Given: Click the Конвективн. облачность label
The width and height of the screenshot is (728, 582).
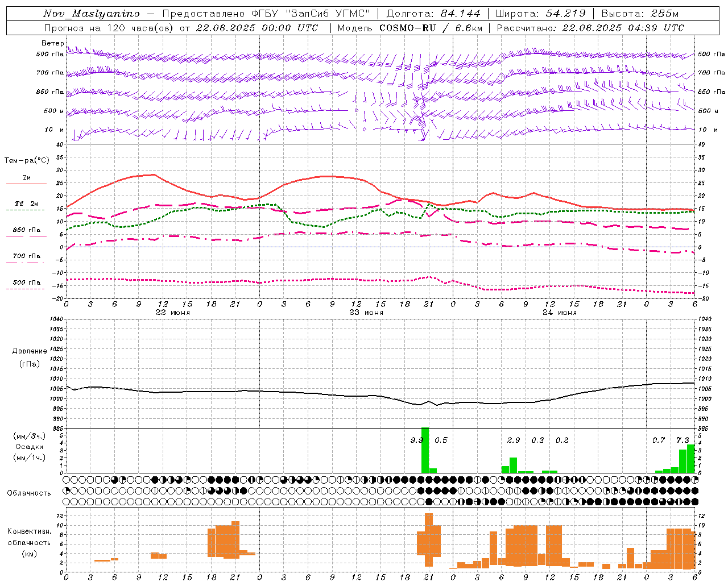Looking at the screenshot, I should (30, 537).
